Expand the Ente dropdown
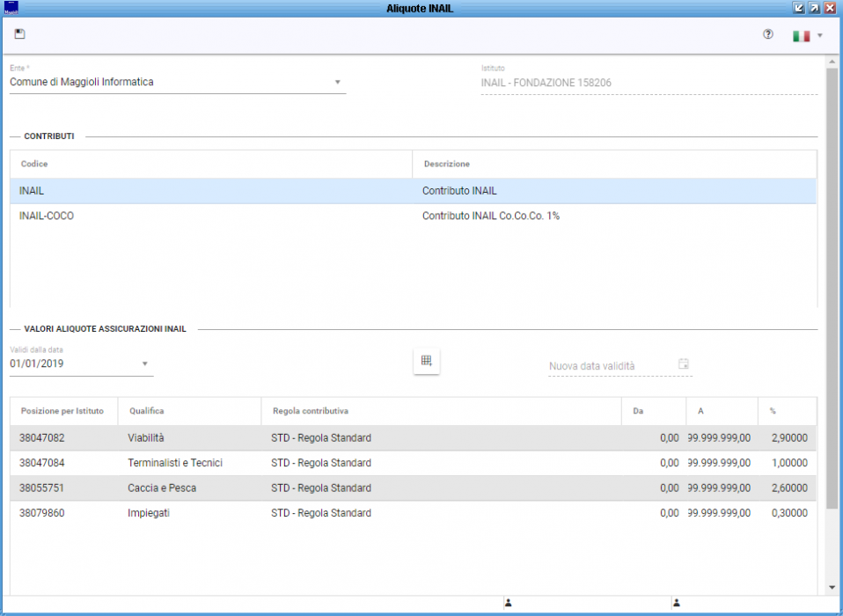Viewport: 843px width, 616px height. 337,83
